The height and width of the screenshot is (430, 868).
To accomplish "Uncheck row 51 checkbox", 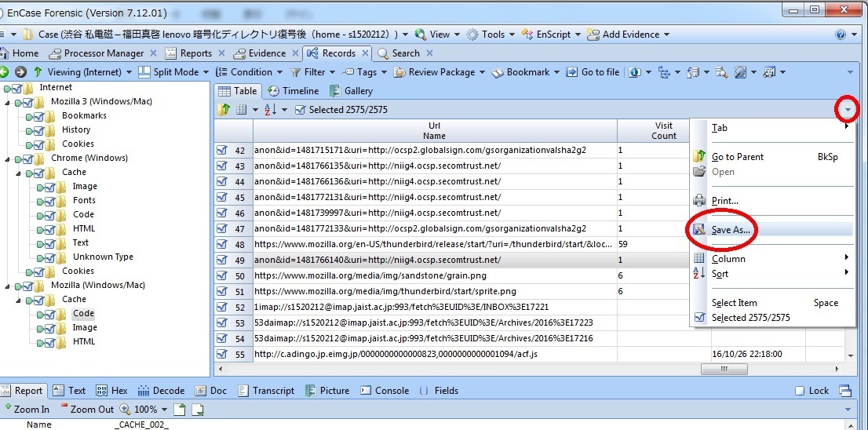I will click(222, 291).
